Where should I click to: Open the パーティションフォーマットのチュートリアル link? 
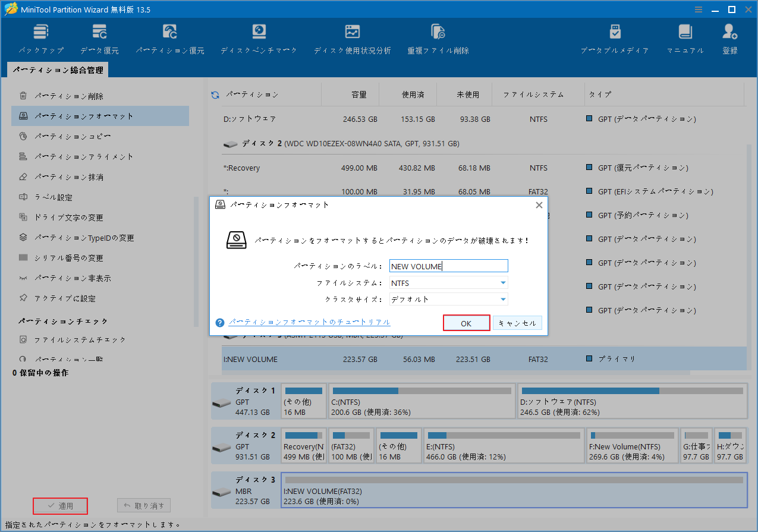310,321
